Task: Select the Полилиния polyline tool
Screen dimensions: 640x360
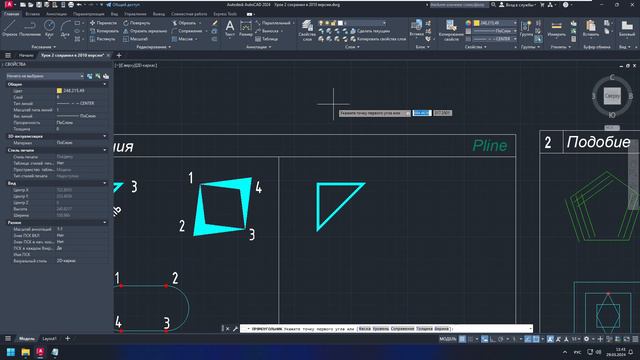Action: (30, 29)
